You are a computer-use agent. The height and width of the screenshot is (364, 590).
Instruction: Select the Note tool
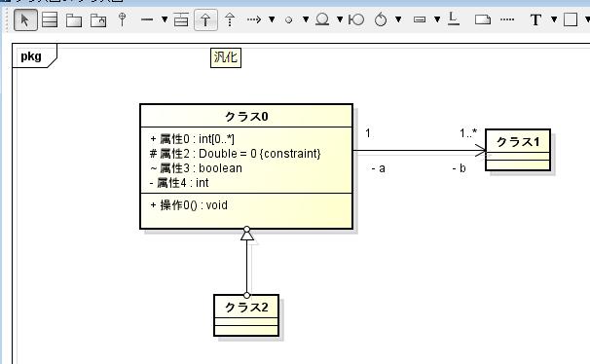pyautogui.click(x=483, y=19)
